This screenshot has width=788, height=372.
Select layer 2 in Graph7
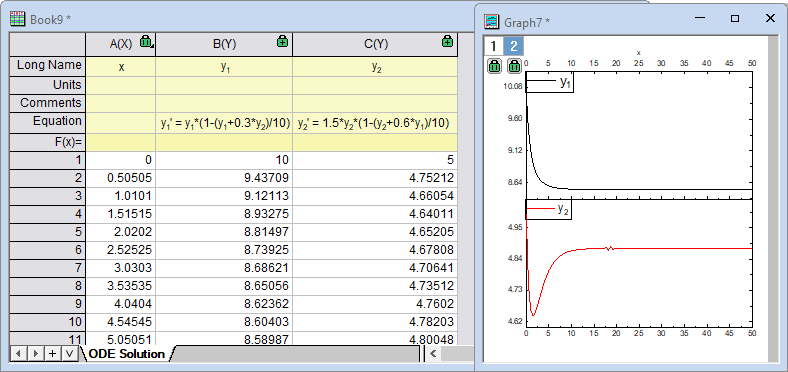click(x=514, y=47)
